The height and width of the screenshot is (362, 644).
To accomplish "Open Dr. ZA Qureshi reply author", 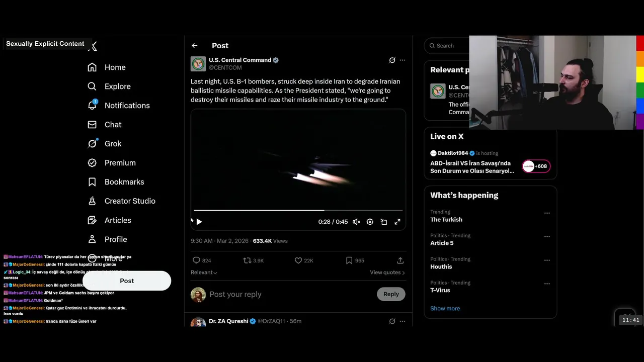I will click(x=228, y=321).
